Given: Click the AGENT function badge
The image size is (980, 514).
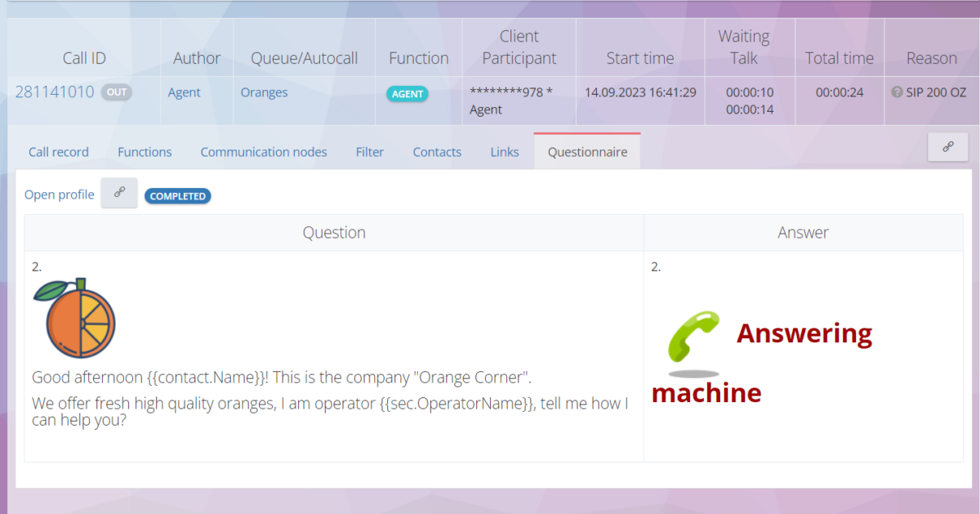Looking at the screenshot, I should pyautogui.click(x=408, y=94).
